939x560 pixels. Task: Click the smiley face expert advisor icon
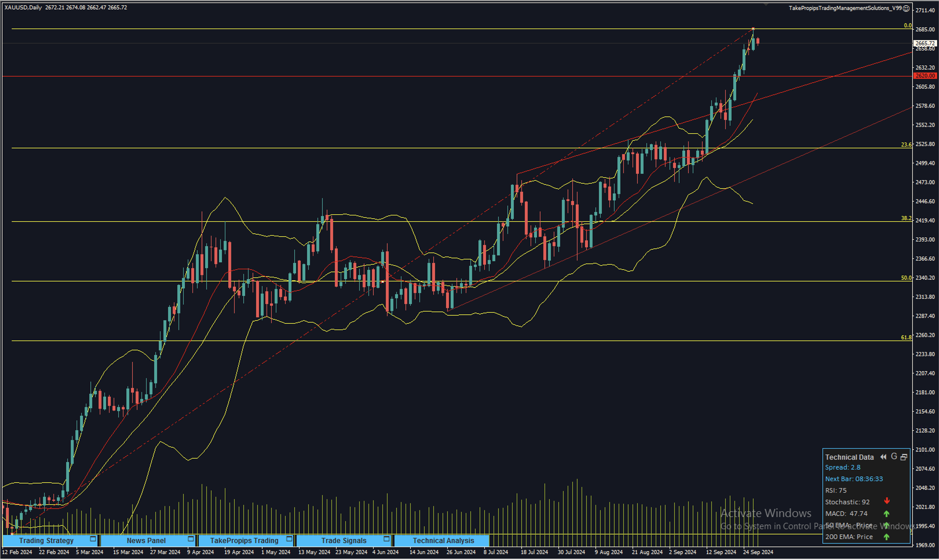pos(906,8)
